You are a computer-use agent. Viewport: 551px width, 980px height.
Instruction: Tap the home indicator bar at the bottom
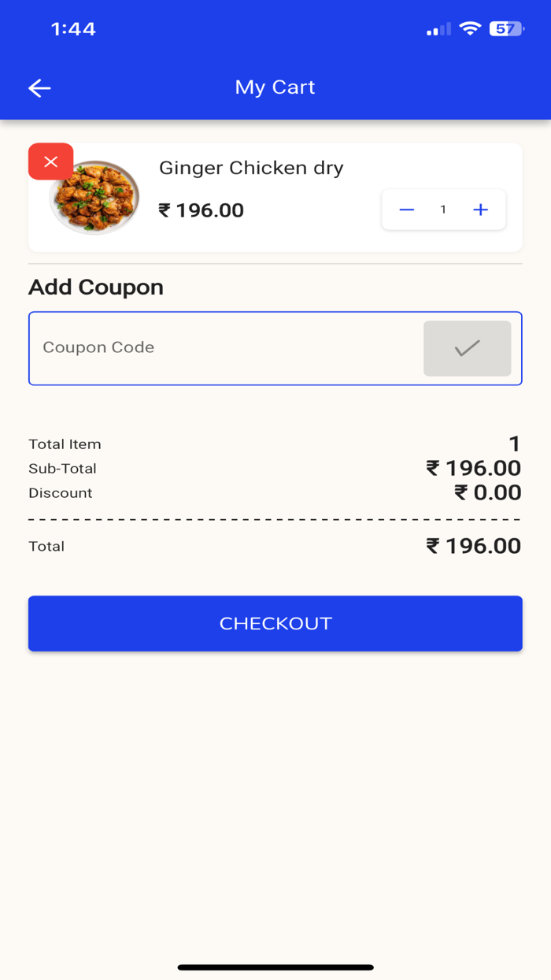[x=275, y=965]
